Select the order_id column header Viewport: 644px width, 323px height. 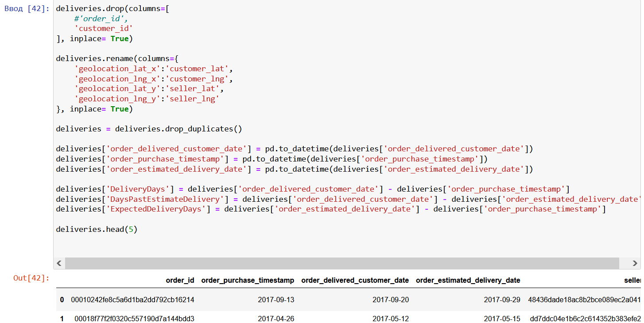[x=180, y=280]
